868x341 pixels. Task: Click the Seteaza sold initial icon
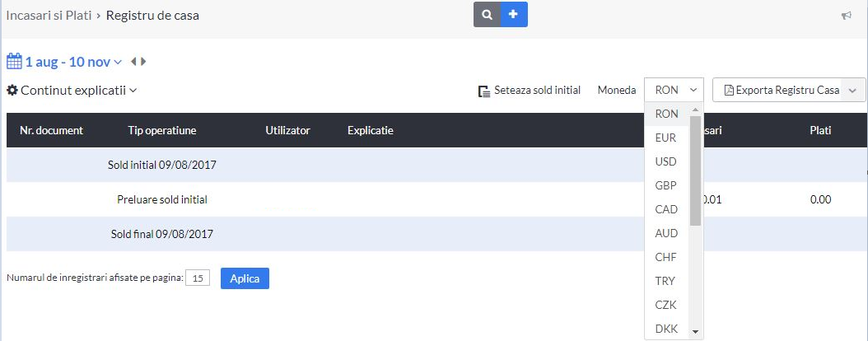pyautogui.click(x=484, y=91)
